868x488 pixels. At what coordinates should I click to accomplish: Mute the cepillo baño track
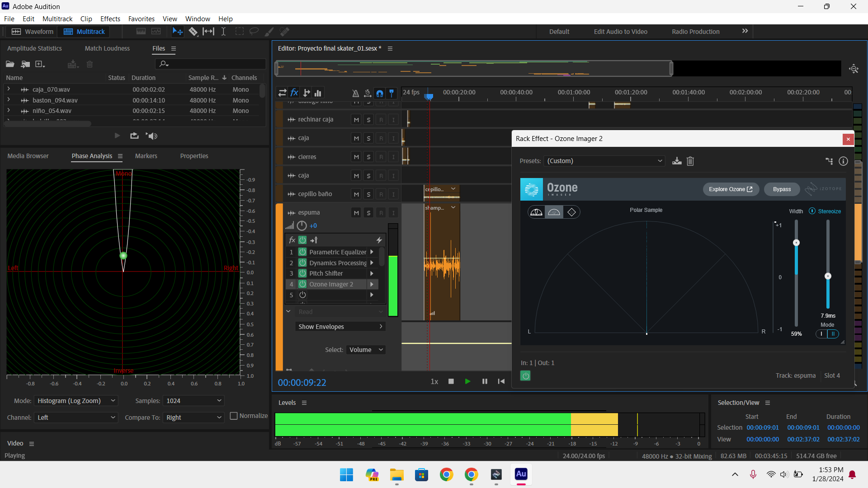tap(356, 194)
